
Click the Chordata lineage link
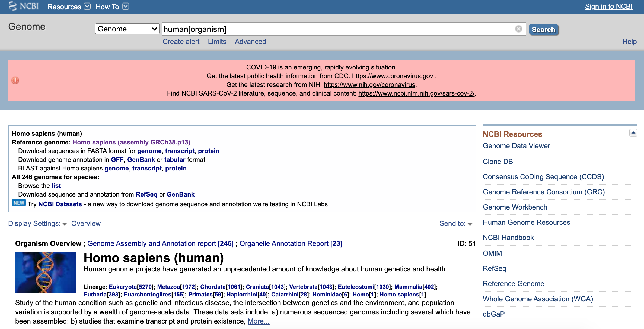(x=213, y=287)
